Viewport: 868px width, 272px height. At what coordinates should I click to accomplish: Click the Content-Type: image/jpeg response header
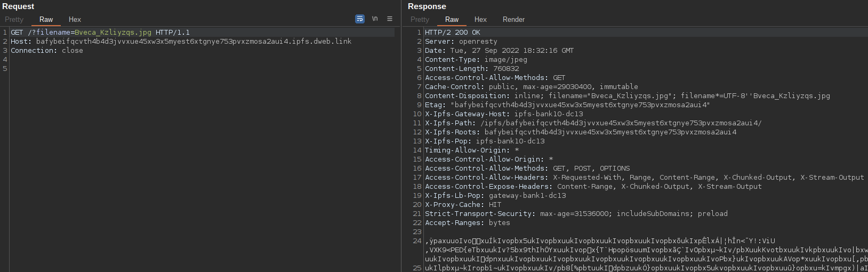click(476, 60)
